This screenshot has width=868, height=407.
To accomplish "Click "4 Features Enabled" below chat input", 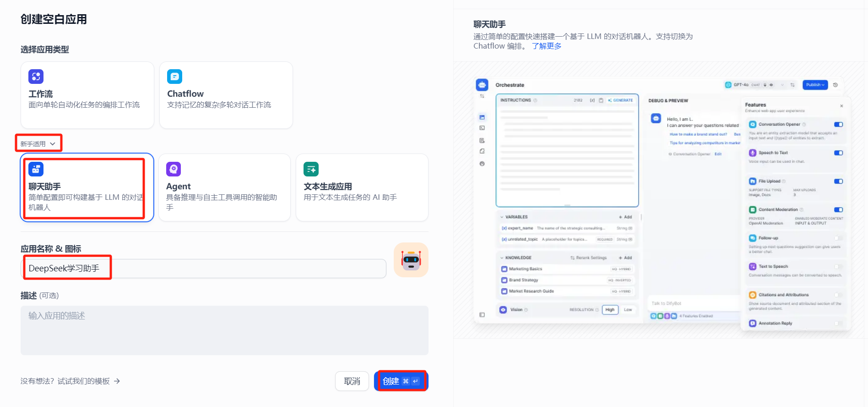I will (696, 316).
